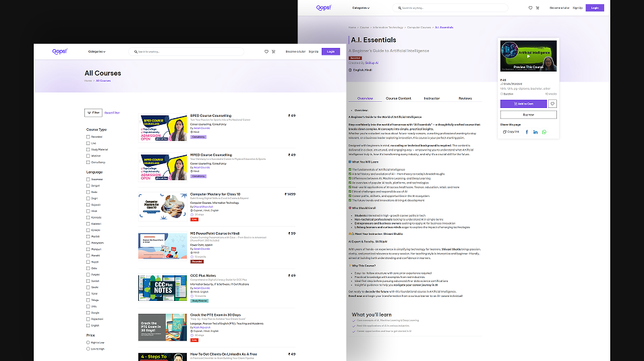
Task: Check the Study Material course type filter
Action: click(x=88, y=150)
